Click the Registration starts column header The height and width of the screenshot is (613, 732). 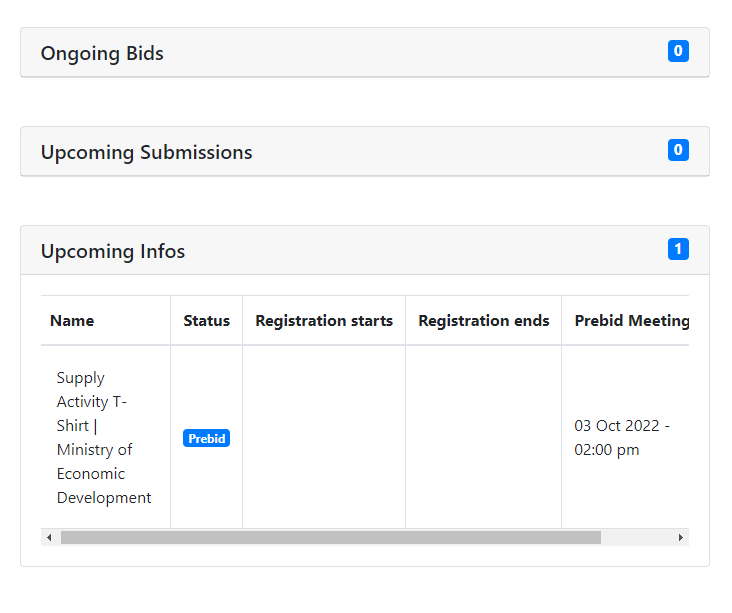click(x=324, y=320)
